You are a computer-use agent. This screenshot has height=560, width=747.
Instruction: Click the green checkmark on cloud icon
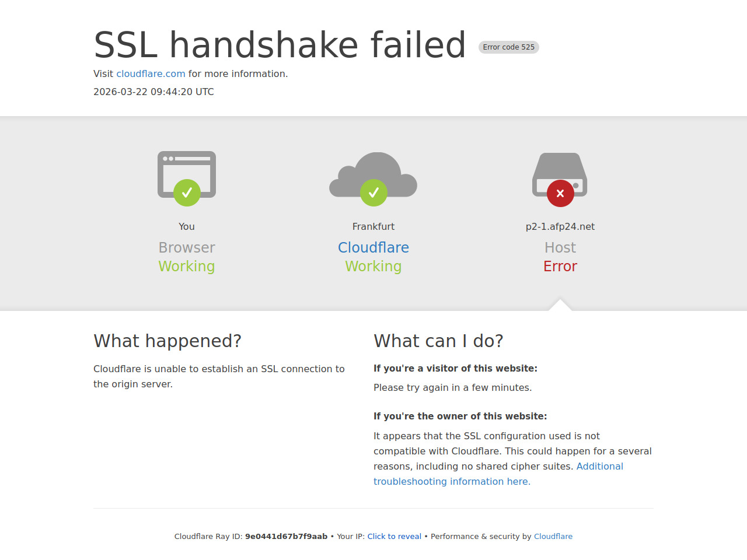pyautogui.click(x=373, y=192)
